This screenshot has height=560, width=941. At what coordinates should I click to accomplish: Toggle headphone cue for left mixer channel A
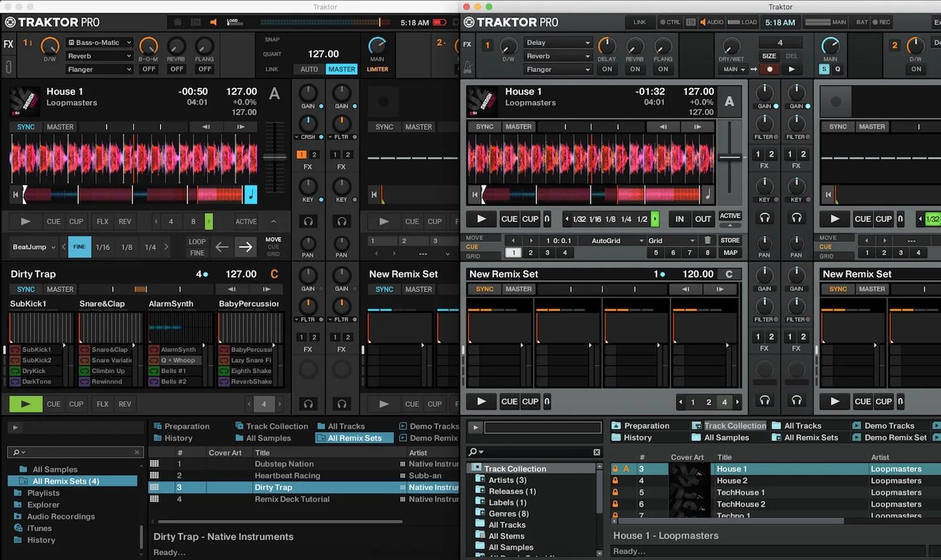[308, 221]
